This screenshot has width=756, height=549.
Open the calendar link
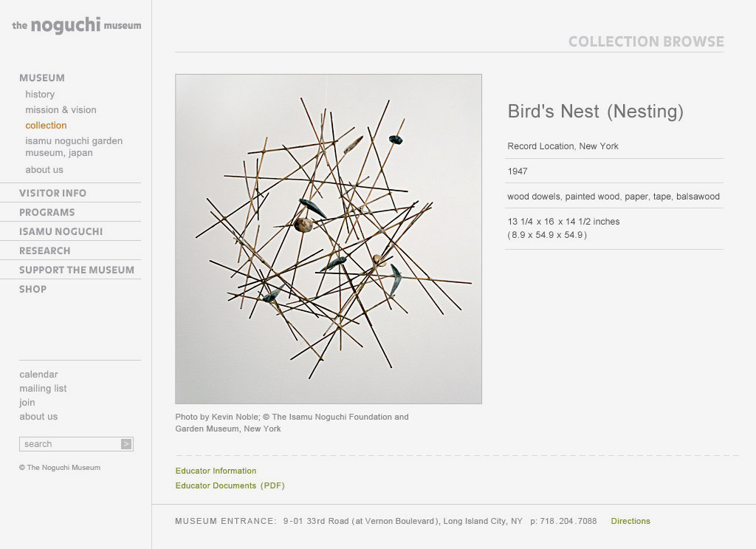coord(38,375)
